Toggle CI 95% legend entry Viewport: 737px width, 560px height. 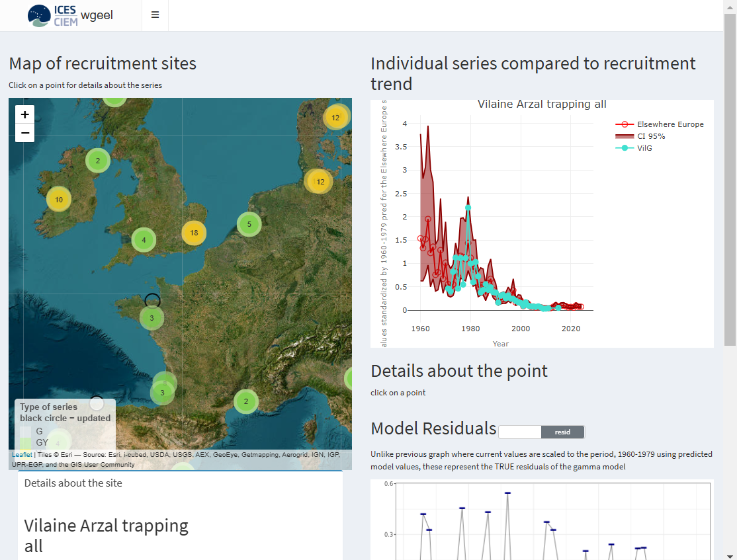[x=650, y=136]
